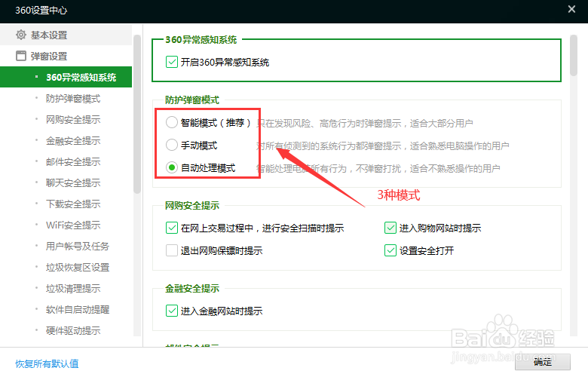Select 自动处理模式 radio button
This screenshot has width=588, height=377.
(x=172, y=167)
